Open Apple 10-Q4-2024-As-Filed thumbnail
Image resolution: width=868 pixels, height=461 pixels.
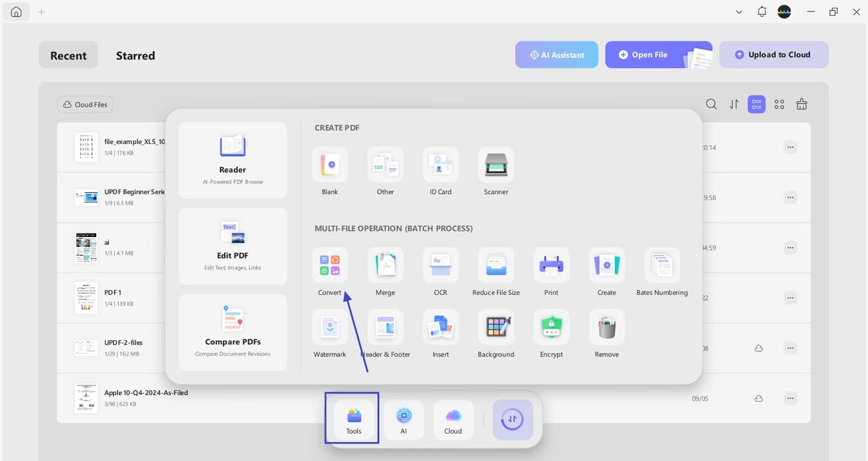[86, 398]
